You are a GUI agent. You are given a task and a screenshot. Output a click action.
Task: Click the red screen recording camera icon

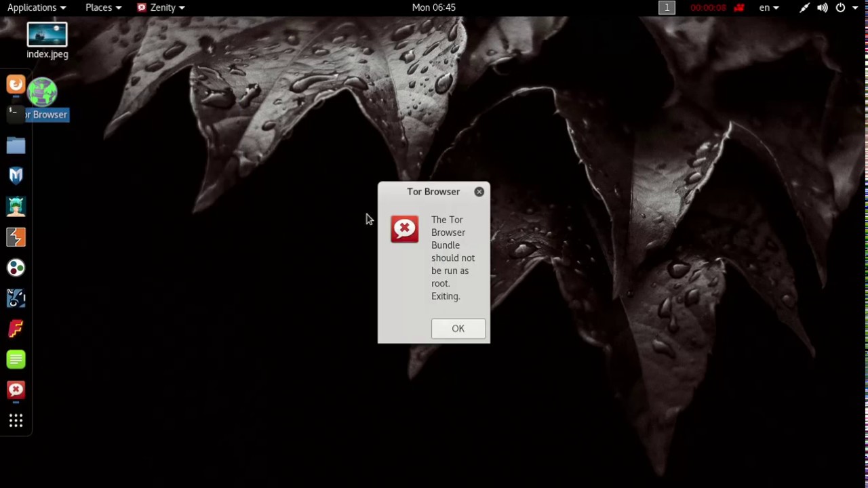[x=739, y=7]
